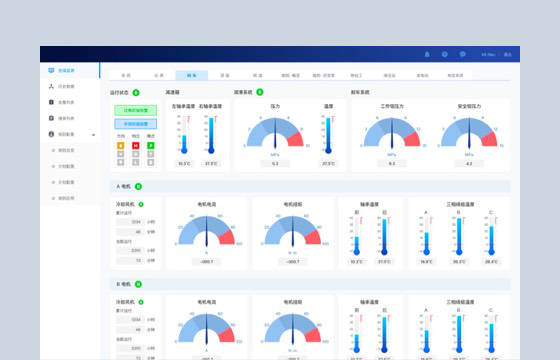Image resolution: width=560 pixels, height=360 pixels.
Task: Click the green badge beside A motor 冷却风机
Action: coord(141,205)
